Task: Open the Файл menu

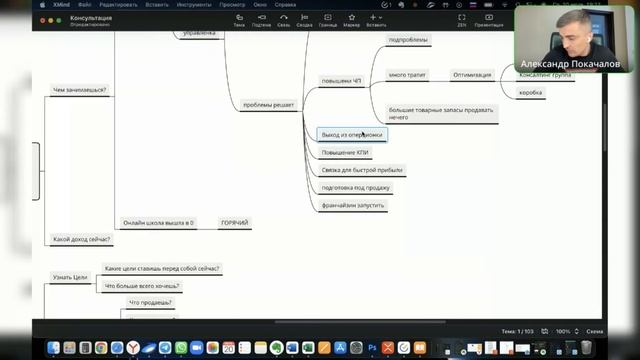Action: (x=84, y=5)
